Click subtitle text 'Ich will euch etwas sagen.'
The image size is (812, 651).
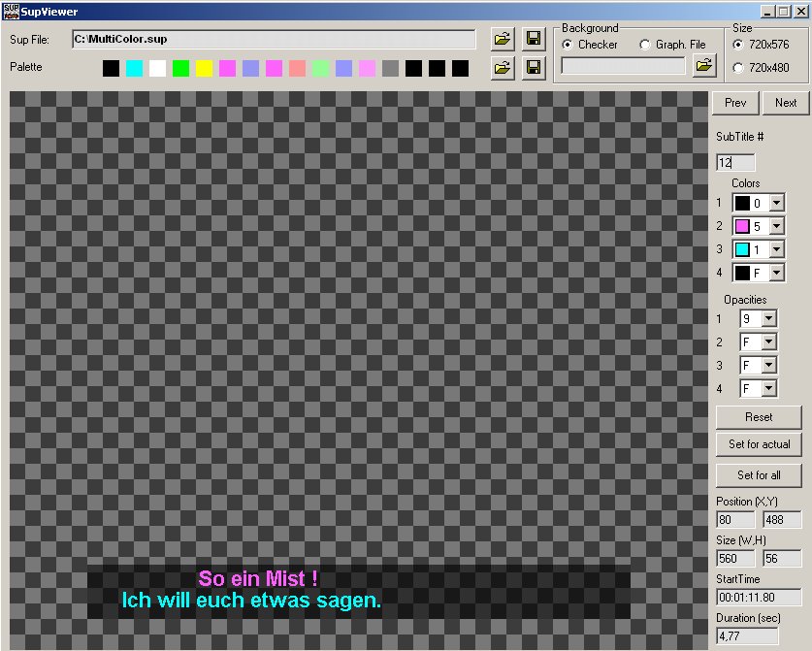click(251, 601)
